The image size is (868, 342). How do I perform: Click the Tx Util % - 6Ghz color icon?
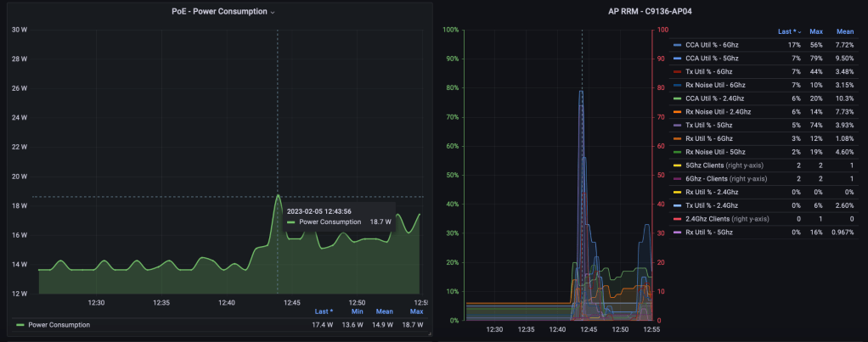(x=677, y=72)
